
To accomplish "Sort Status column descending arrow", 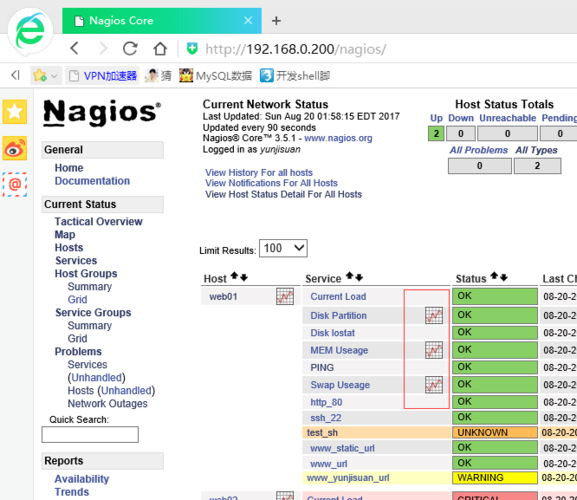I will coord(503,277).
